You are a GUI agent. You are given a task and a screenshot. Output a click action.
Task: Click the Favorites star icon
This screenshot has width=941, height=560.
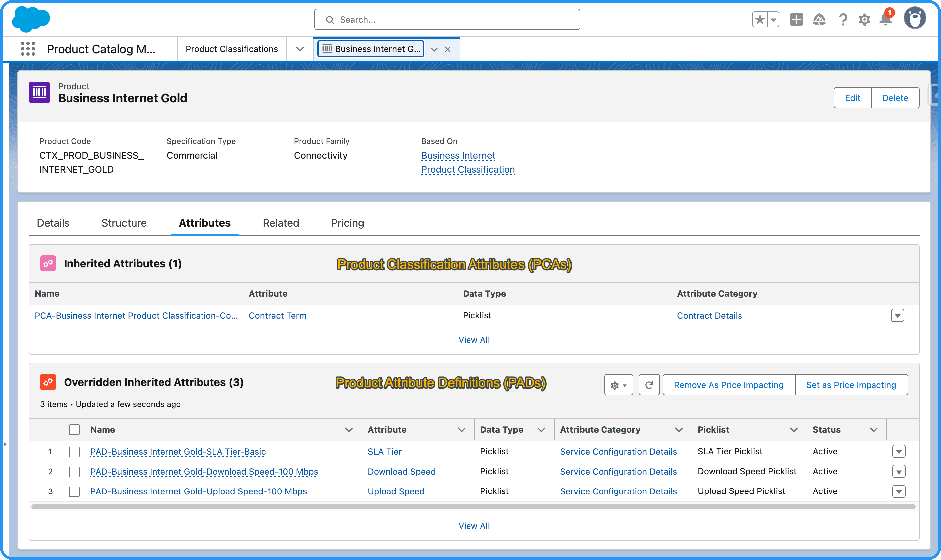coord(760,19)
